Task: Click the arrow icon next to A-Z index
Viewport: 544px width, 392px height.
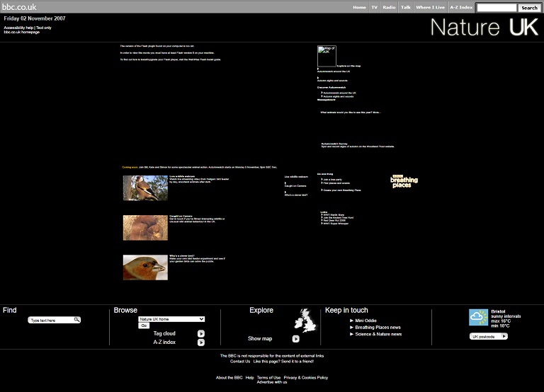Action: tap(201, 342)
